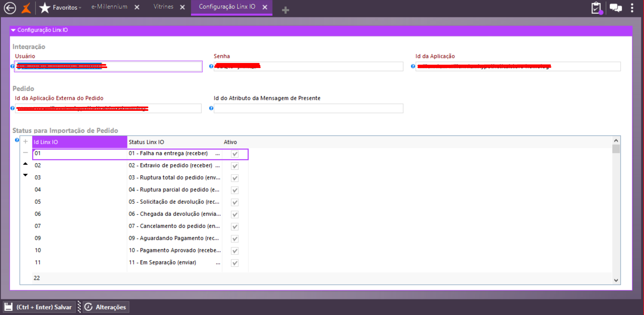Screen dimensions: 644x315
Task: Open a new tab with the plus icon
Action: pos(286,10)
